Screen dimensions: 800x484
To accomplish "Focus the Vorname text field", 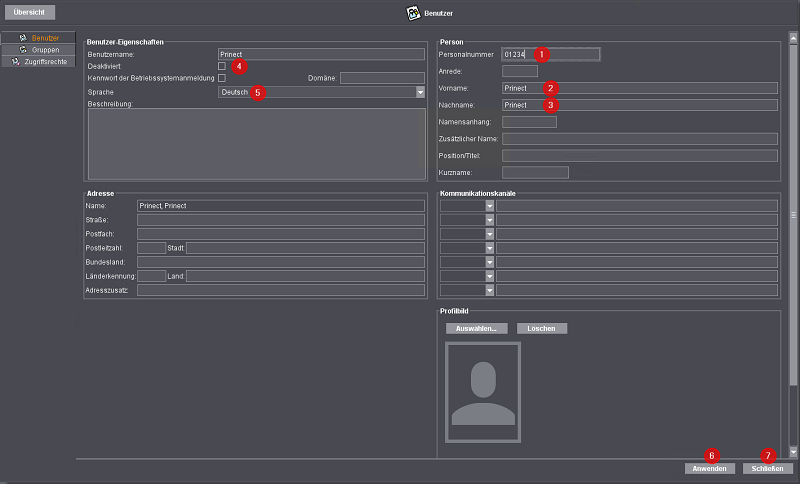I will [x=640, y=88].
